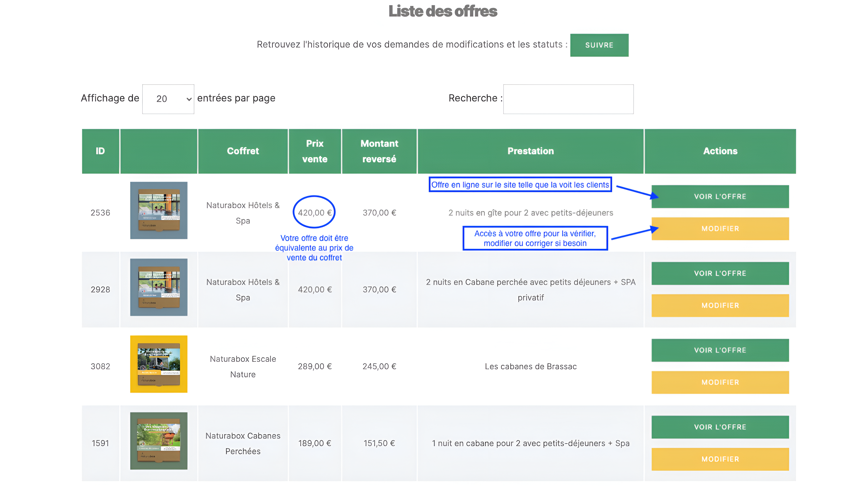Click the 245,00 € amount
This screenshot has height=488, width=868.
tap(380, 366)
